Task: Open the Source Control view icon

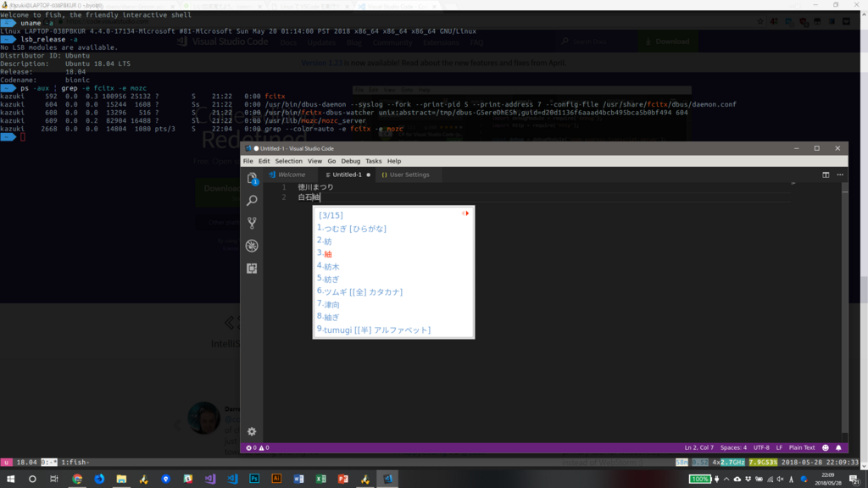Action: tap(252, 223)
